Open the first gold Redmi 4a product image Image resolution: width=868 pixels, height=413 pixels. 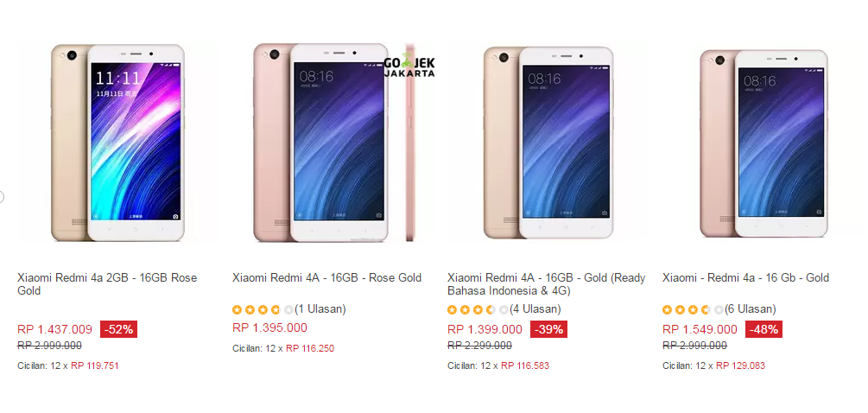[x=117, y=143]
